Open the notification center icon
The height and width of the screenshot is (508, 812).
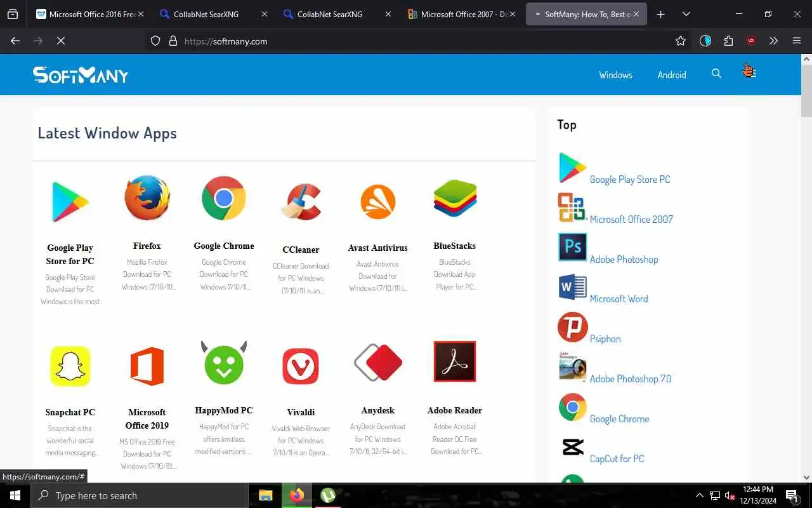pos(792,495)
